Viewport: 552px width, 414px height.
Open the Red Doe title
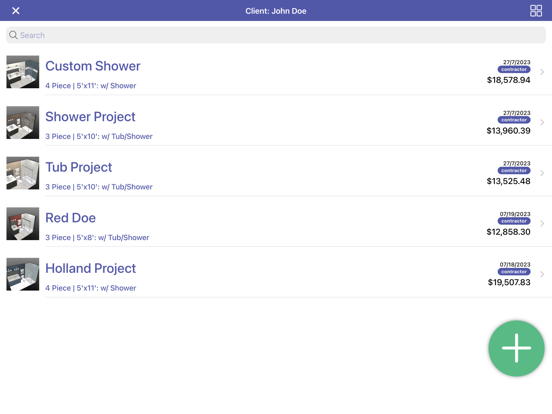click(70, 218)
